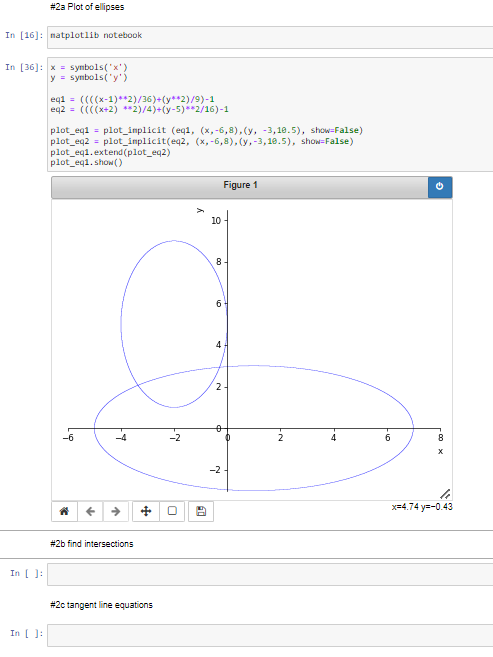Click the In [16] prompt label
Viewport: 493px width, 657px height.
[x=24, y=35]
